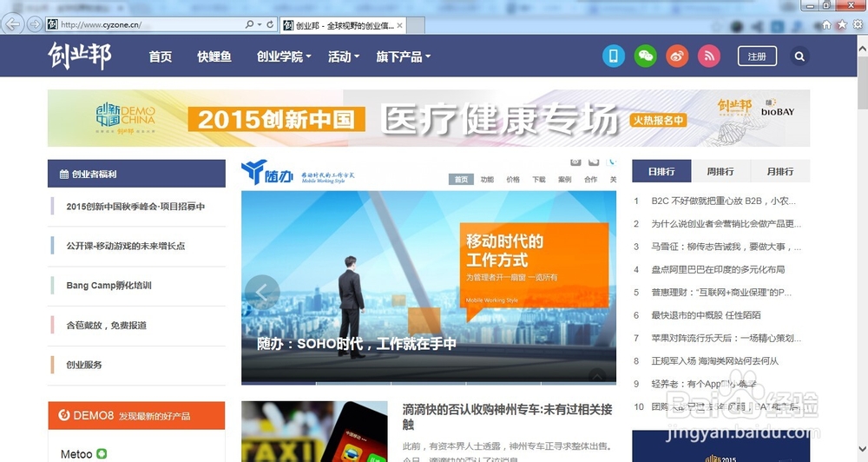Switch to 月排行 ranking tab
This screenshot has width=868, height=462.
[x=780, y=171]
